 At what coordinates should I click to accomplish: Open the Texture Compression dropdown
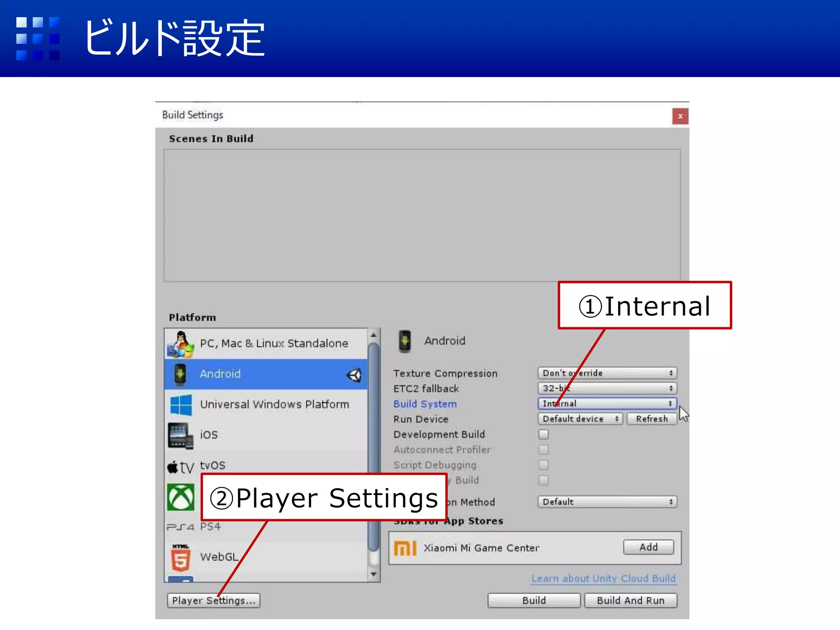[x=607, y=373]
